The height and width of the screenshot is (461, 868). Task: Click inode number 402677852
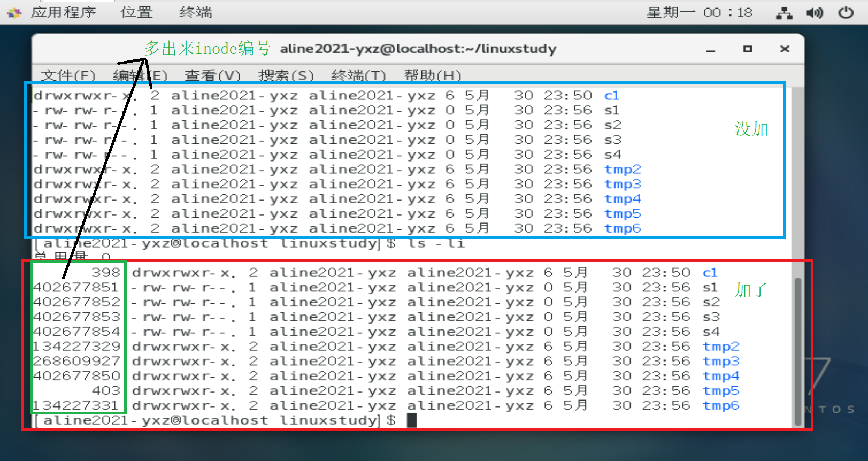pyautogui.click(x=76, y=302)
